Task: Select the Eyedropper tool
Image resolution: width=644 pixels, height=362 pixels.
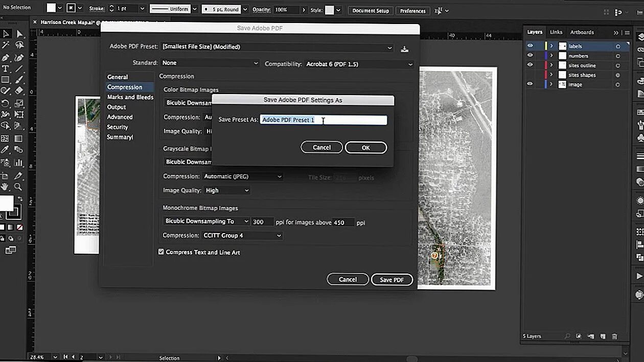Action: pyautogui.click(x=6, y=150)
